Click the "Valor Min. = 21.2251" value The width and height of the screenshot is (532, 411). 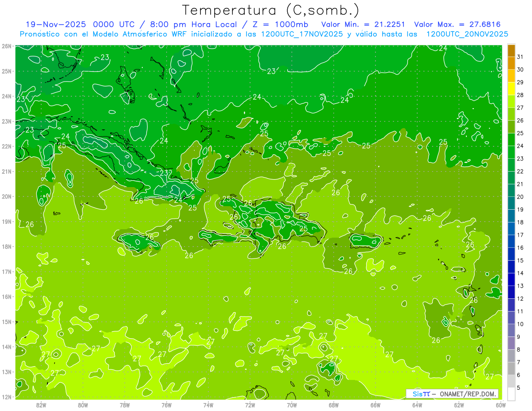tap(363, 24)
